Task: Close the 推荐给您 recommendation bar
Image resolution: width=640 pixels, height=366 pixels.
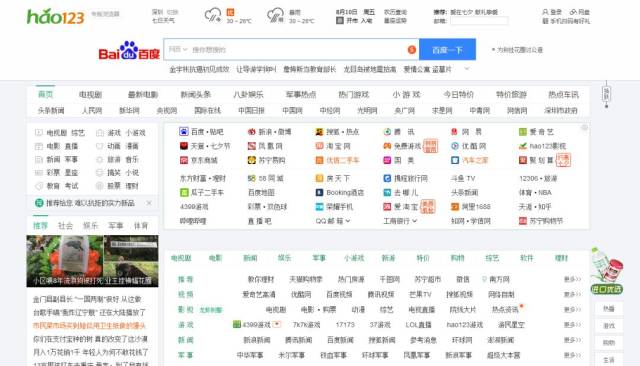Action: (149, 203)
